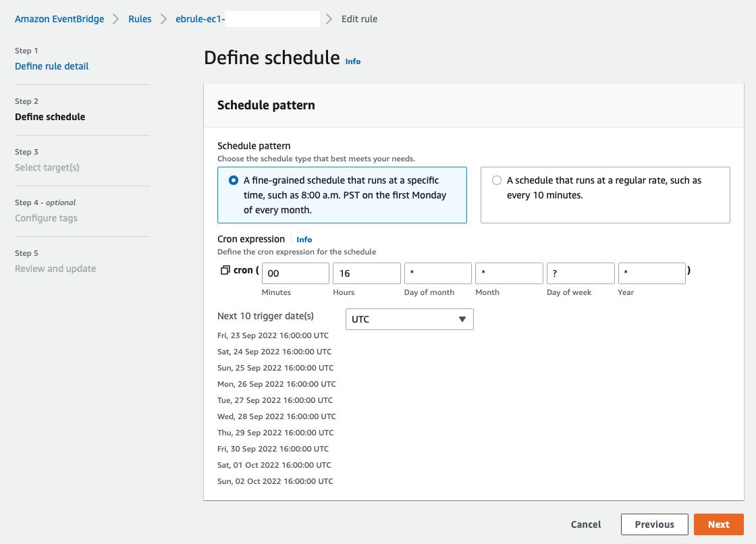Cancel editing the rule
Image resolution: width=756 pixels, height=544 pixels.
[x=586, y=524]
